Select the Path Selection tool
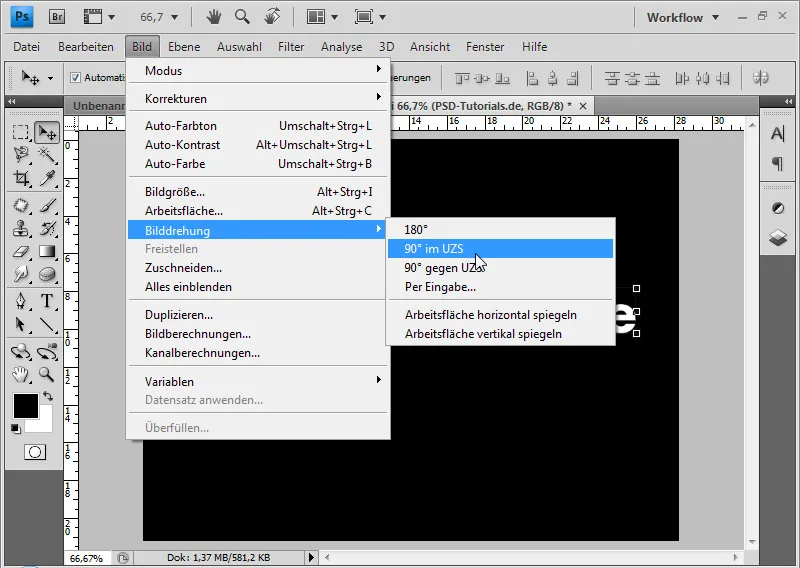 coord(21,324)
